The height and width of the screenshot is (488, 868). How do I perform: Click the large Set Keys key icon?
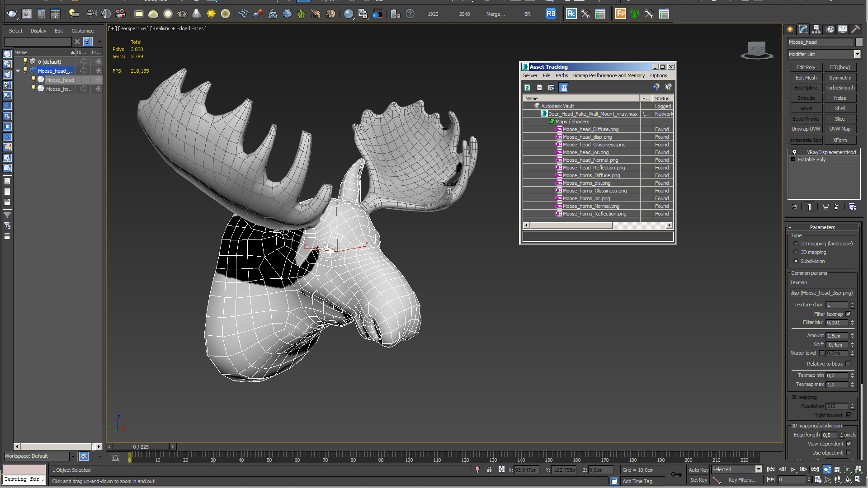677,474
